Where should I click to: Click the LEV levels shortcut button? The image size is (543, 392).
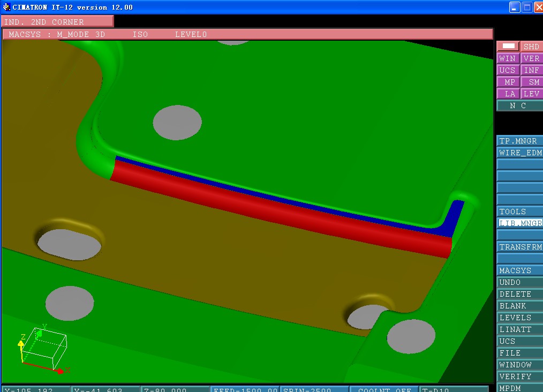[x=531, y=94]
